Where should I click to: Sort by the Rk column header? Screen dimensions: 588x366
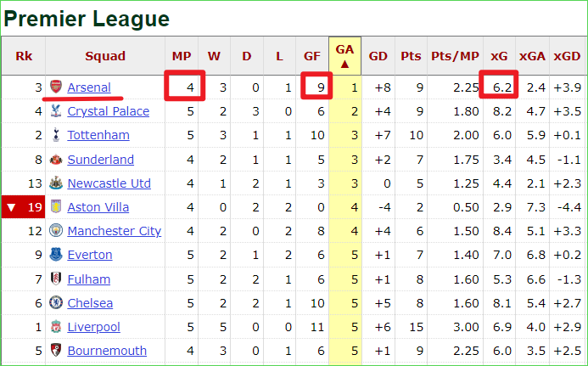pyautogui.click(x=24, y=56)
